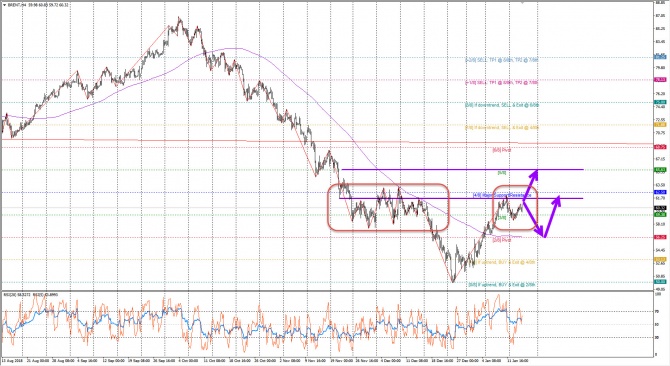Select the upper purple horizontal line
670x366 pixels.
[x=462, y=170]
